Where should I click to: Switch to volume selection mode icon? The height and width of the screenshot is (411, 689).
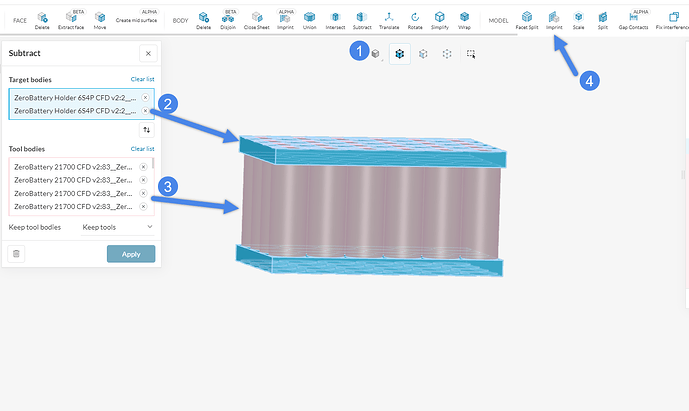coord(376,55)
